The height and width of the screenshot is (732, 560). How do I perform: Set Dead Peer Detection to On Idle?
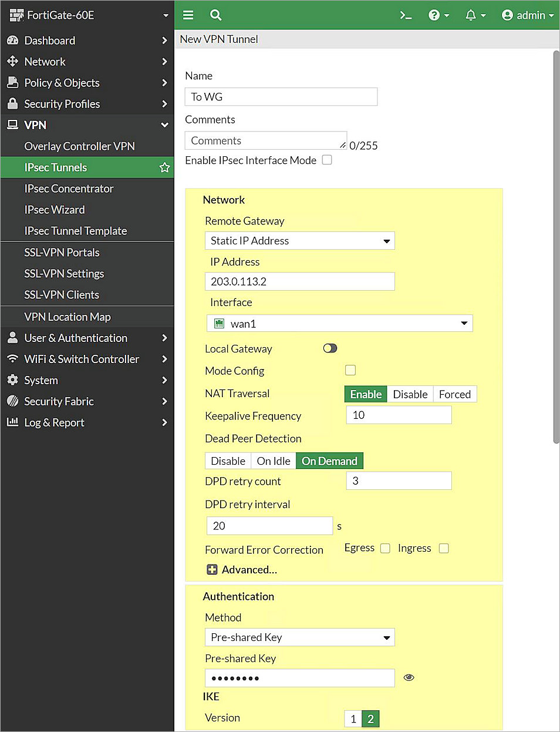pos(274,461)
